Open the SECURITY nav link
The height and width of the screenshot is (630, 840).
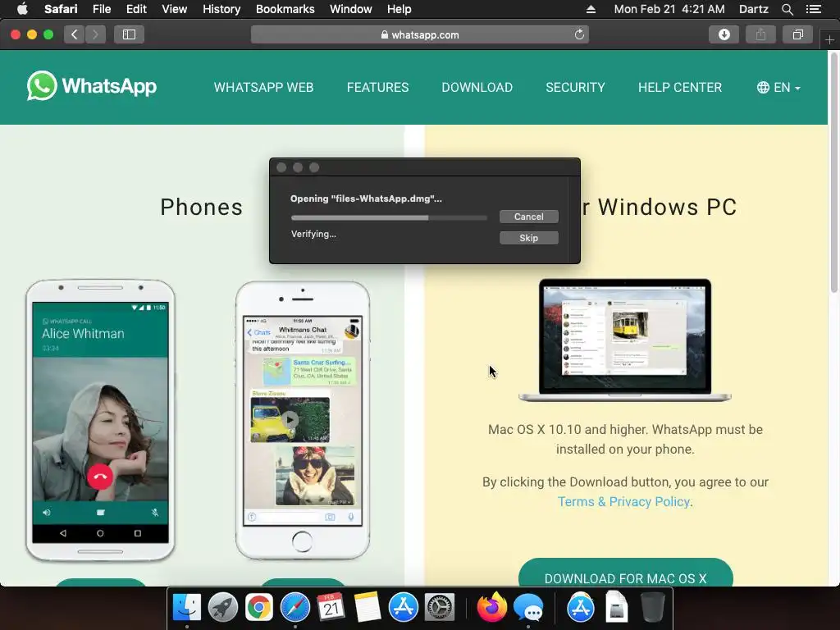click(575, 87)
